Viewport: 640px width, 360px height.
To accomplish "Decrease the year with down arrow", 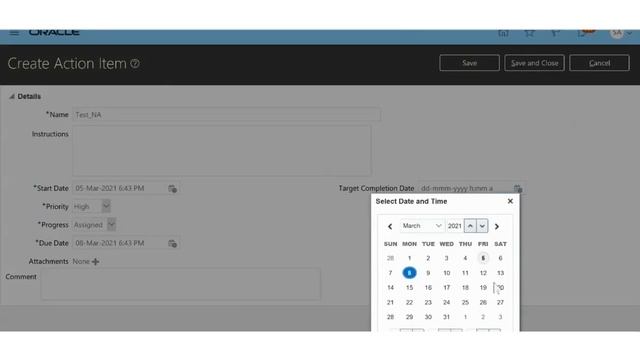I will (482, 226).
